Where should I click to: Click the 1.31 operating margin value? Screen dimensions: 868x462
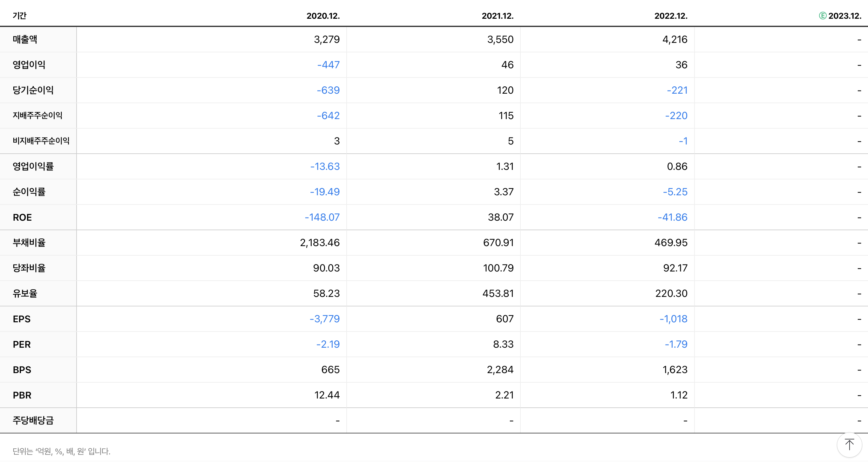click(505, 166)
